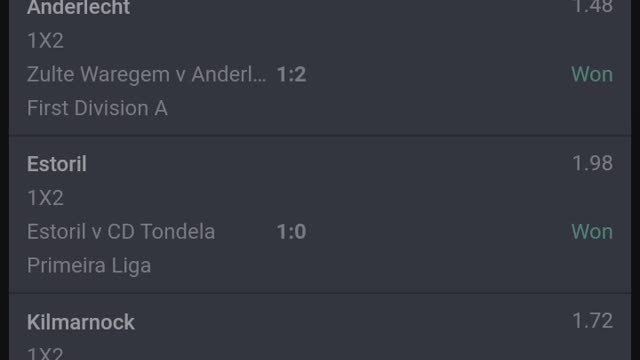Viewport: 640px width, 360px height.
Task: Tap the 1:2 final score
Action: pos(291,75)
